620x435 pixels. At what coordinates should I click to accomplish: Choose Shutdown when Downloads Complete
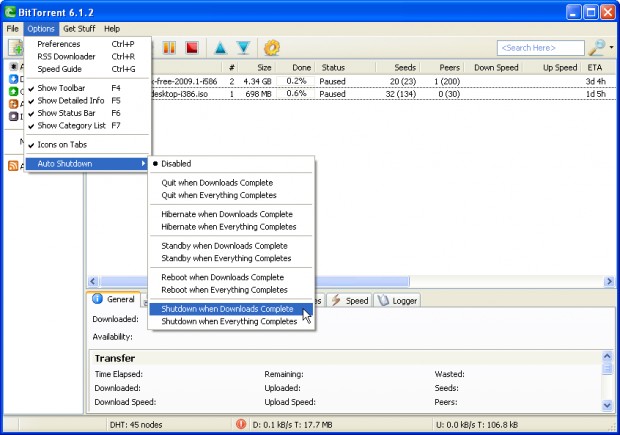(231, 309)
